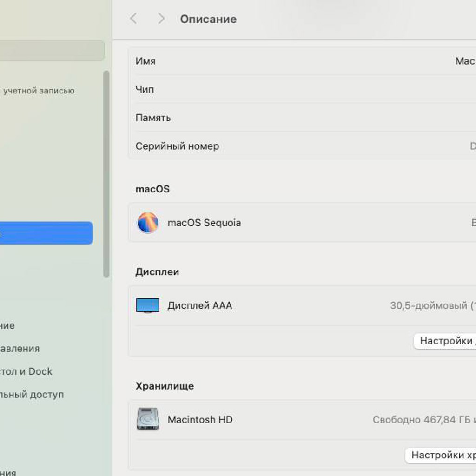
Task: Click the bold 'macOS' section heading
Action: coord(152,189)
